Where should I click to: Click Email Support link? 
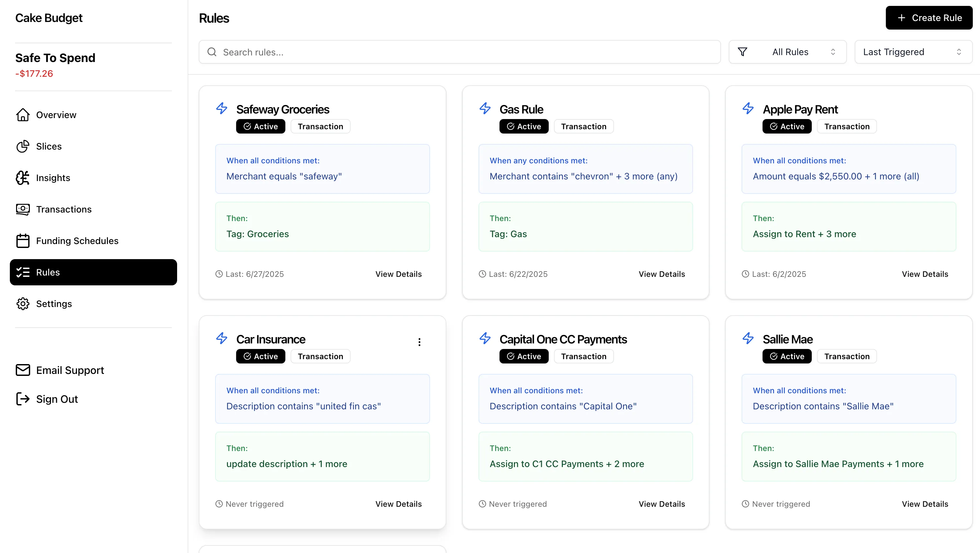(x=60, y=370)
